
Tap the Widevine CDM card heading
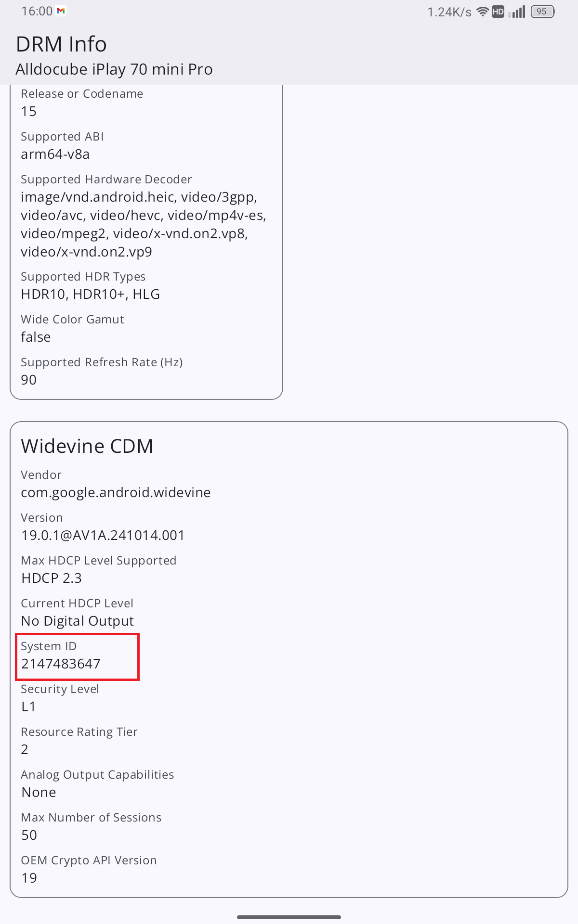click(x=87, y=446)
